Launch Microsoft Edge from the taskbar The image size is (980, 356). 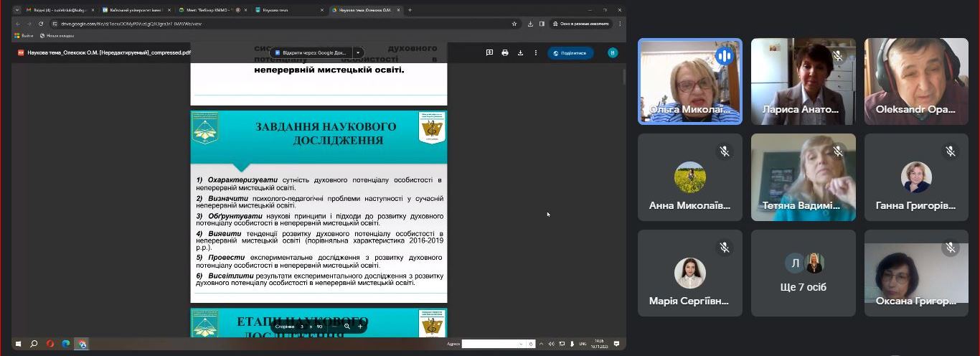tap(66, 344)
